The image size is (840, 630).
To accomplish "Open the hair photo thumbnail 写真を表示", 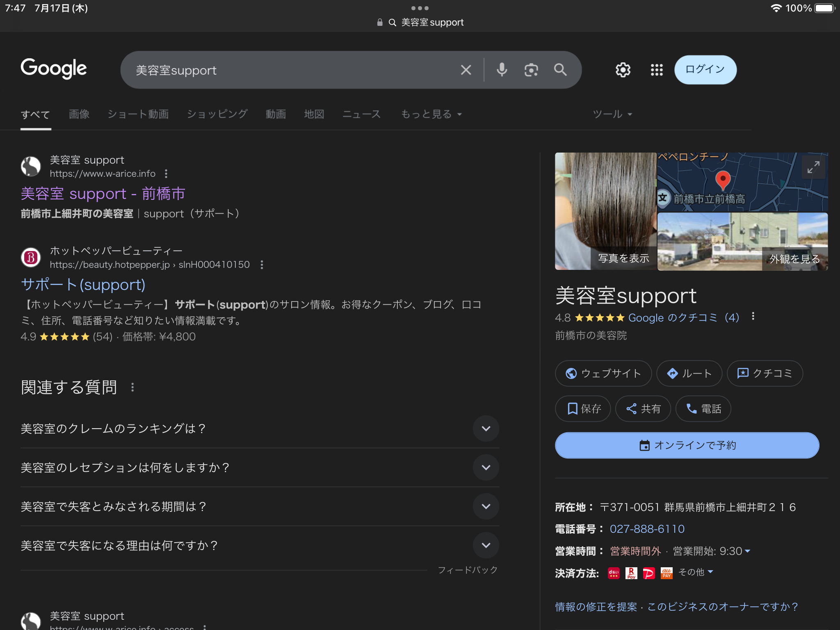I will pos(605,211).
